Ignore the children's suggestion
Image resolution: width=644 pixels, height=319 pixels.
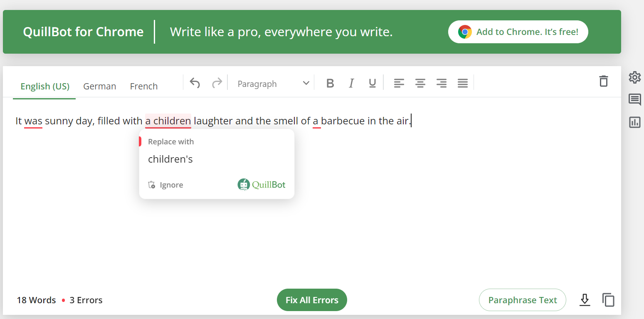point(166,185)
